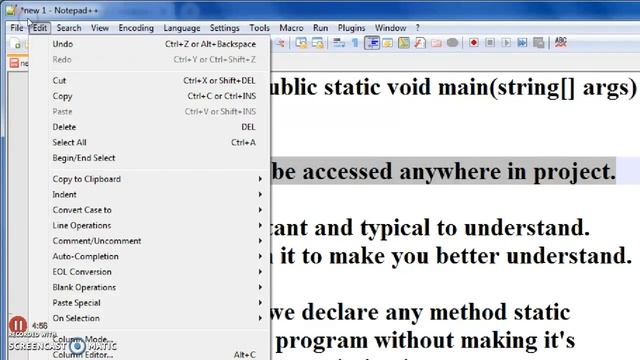Screen dimensions: 640x360
Task: Click Save Current Recorded Macro icon
Action: pyautogui.click(x=539, y=43)
